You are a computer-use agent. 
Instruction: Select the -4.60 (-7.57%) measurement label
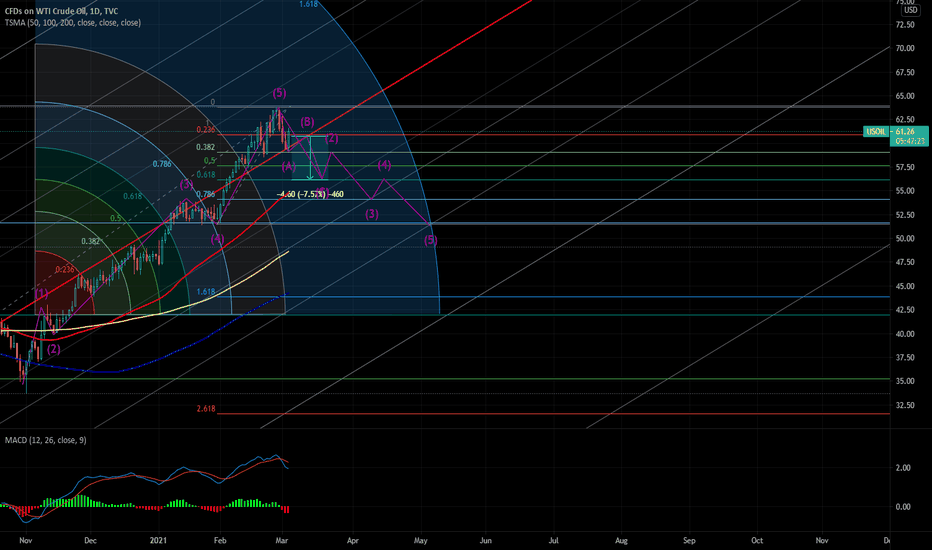pos(310,194)
